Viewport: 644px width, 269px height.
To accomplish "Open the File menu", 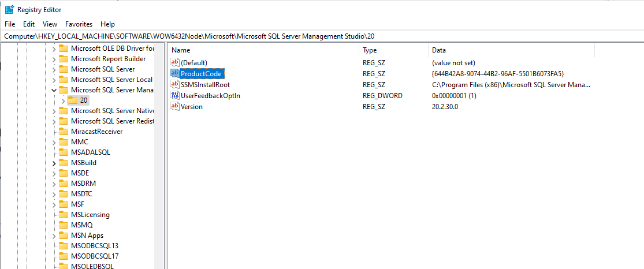I will (10, 24).
